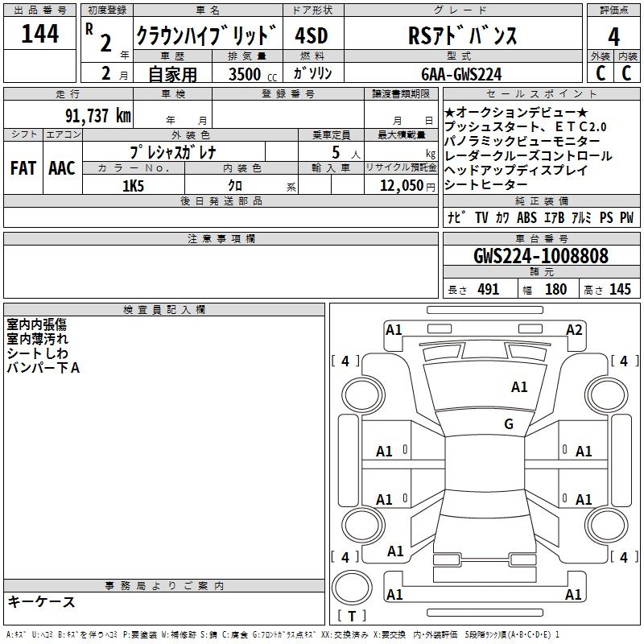Click the spare tire T label
Viewport: 644px width, 644px height.
click(352, 616)
